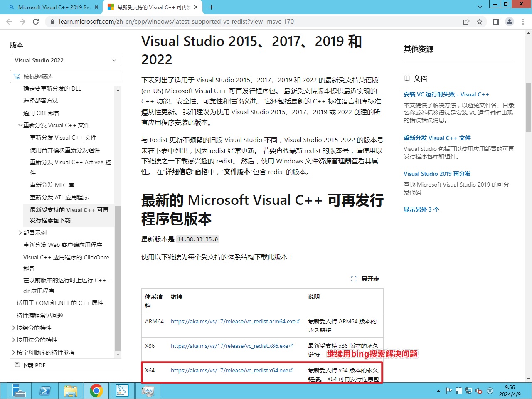
Task: Bookmark this page with the star
Action: (480, 22)
